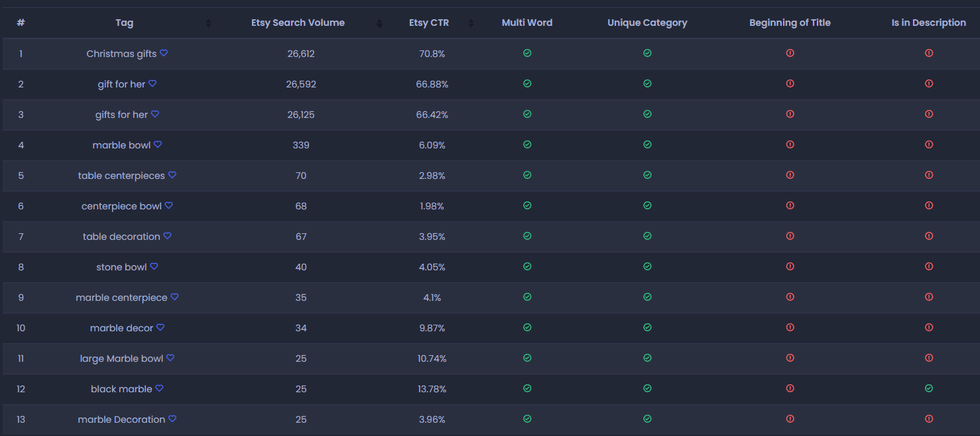Favorite 'marble centerpiece' via heart icon
Image resolution: width=980 pixels, height=436 pixels.
click(x=175, y=297)
